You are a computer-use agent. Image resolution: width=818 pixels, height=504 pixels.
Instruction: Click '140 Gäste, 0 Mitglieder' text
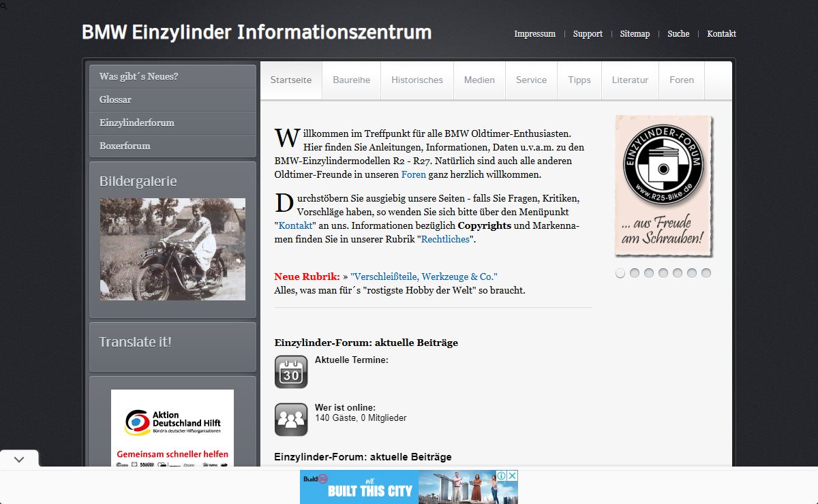(361, 418)
